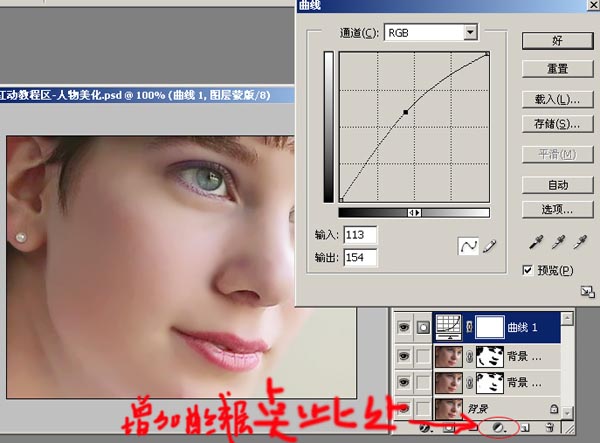Screen dimensions: 600x443
Task: Select the gray point eyedropper
Action: coord(558,243)
